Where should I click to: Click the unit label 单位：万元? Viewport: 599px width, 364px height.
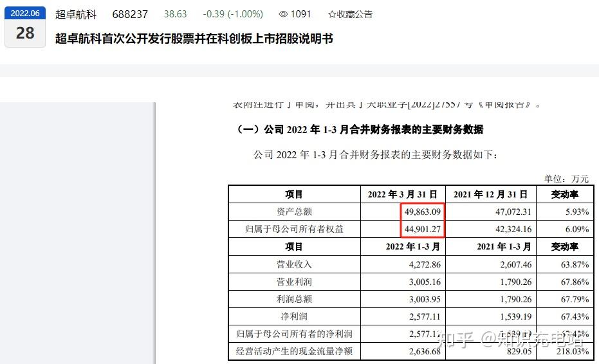(567, 179)
